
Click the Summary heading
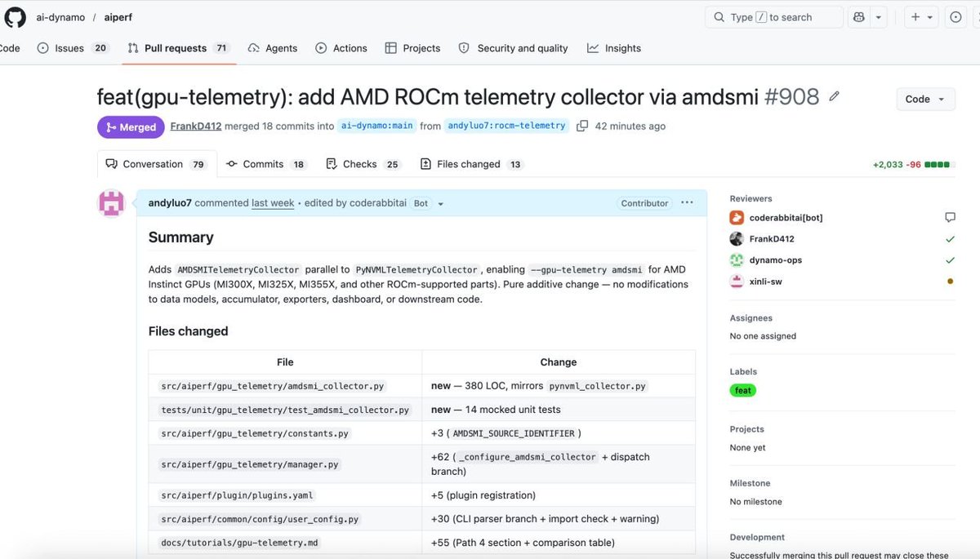click(180, 237)
